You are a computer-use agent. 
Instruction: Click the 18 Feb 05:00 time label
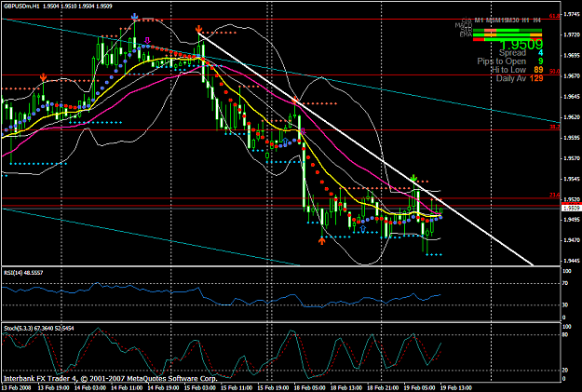(309, 388)
